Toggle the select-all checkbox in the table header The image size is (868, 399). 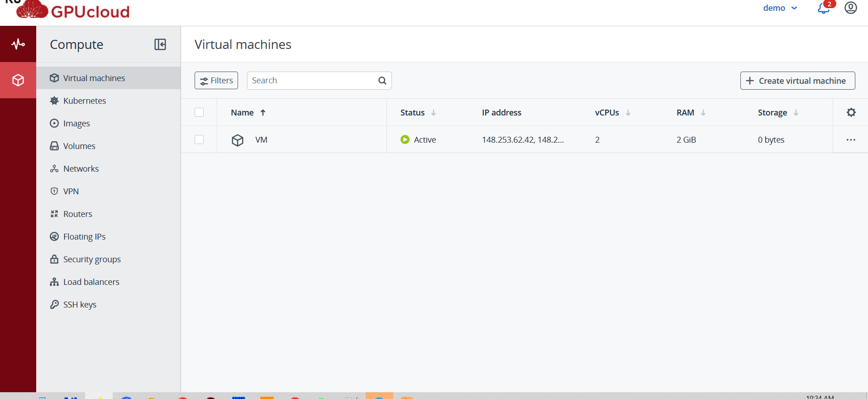point(199,112)
